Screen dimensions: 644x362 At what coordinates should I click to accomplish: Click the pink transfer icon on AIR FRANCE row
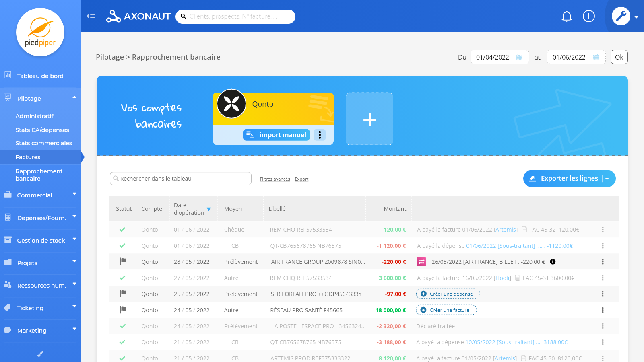(421, 262)
